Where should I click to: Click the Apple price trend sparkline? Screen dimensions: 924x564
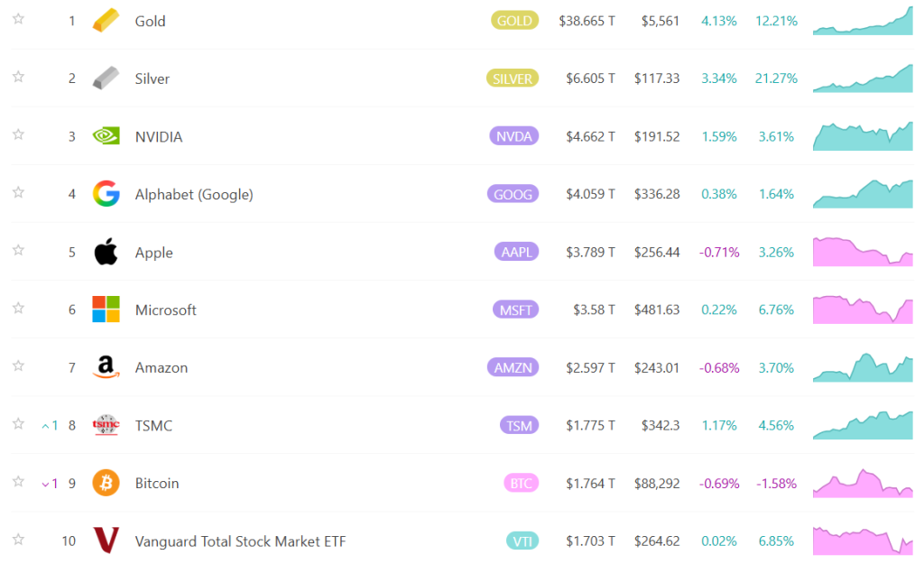tap(863, 252)
